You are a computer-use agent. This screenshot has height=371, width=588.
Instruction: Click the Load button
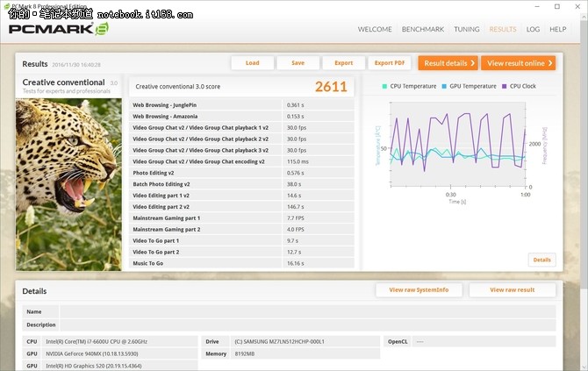click(x=252, y=63)
